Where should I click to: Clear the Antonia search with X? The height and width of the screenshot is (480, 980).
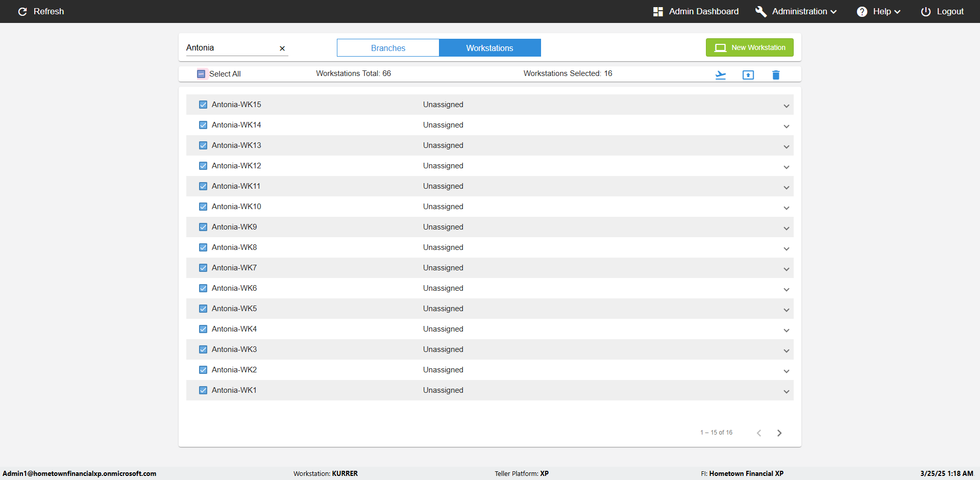(282, 48)
